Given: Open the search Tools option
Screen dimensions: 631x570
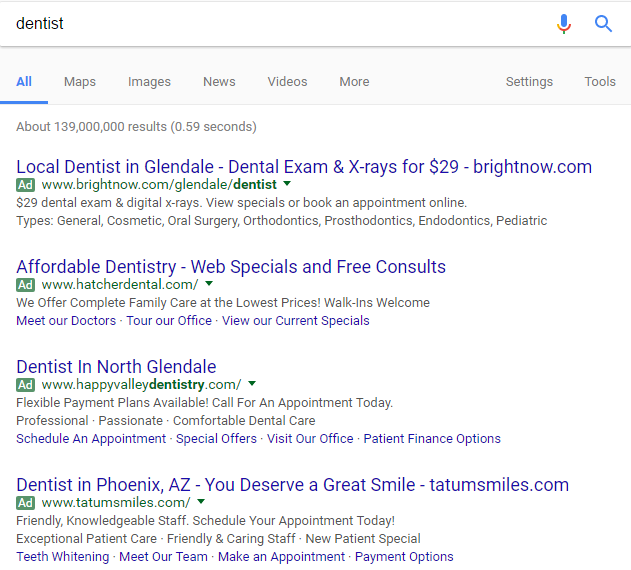Looking at the screenshot, I should click(x=600, y=82).
